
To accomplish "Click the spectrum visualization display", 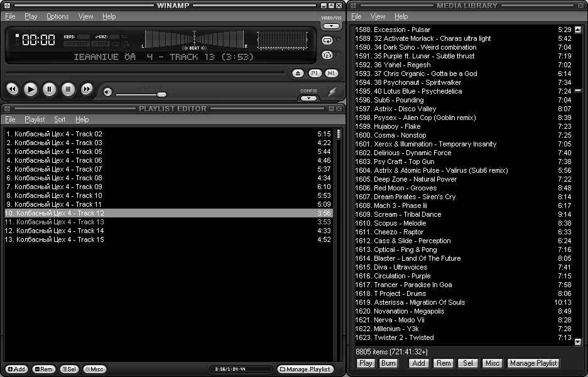I will tap(282, 40).
